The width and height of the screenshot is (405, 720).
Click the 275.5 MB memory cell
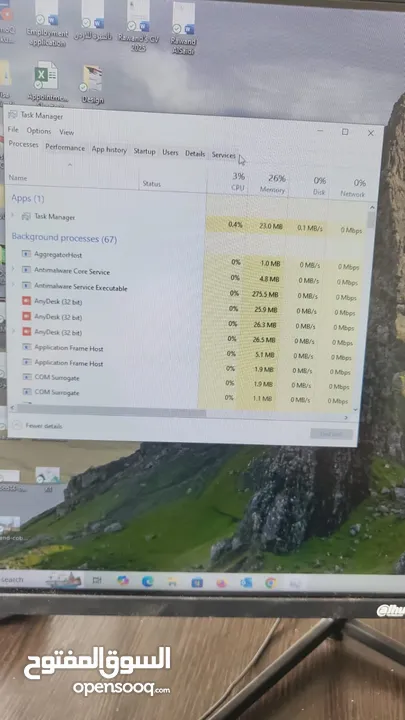click(x=266, y=294)
